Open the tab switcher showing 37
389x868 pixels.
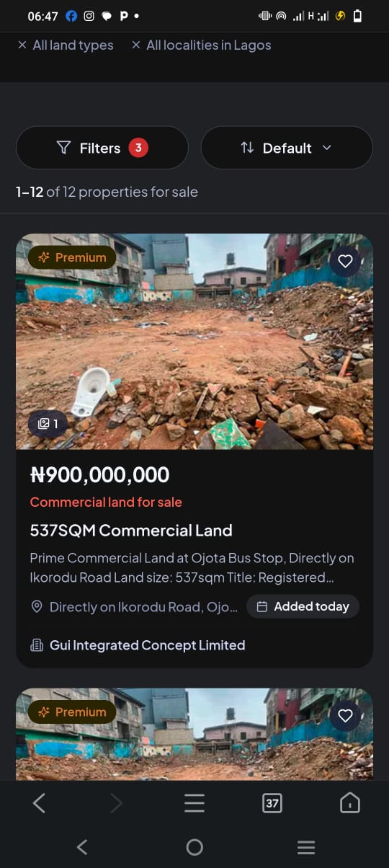(272, 803)
